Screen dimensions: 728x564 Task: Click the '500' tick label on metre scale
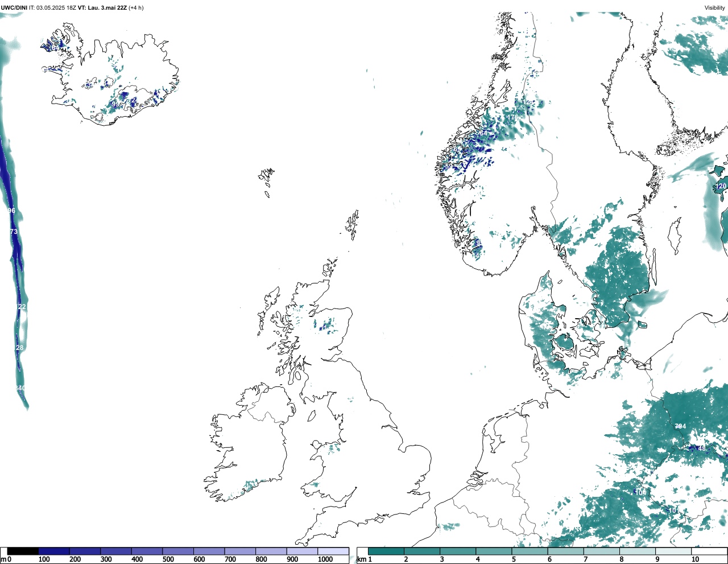click(168, 559)
